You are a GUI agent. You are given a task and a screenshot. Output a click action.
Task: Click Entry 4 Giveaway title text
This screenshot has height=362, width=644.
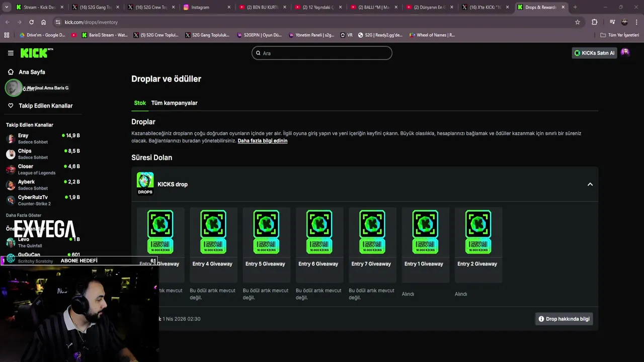click(x=212, y=263)
